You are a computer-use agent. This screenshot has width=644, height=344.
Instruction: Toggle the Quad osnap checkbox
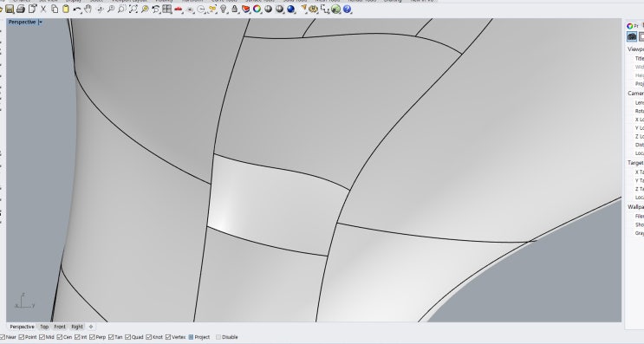click(127, 337)
